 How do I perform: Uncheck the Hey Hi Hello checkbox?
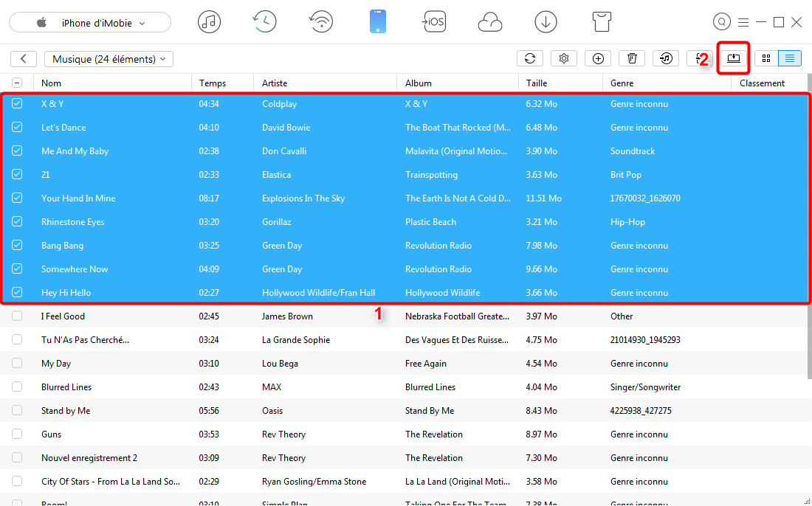(17, 292)
